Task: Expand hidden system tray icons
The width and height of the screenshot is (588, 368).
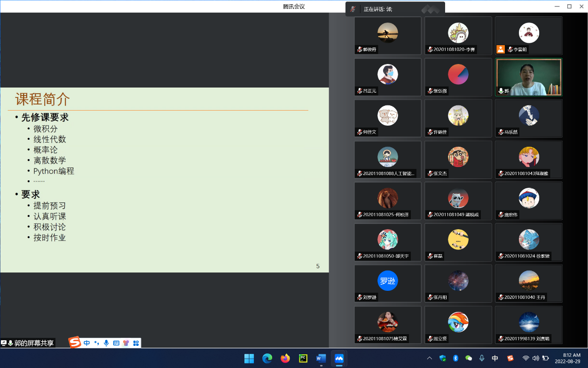Action: [x=429, y=359]
